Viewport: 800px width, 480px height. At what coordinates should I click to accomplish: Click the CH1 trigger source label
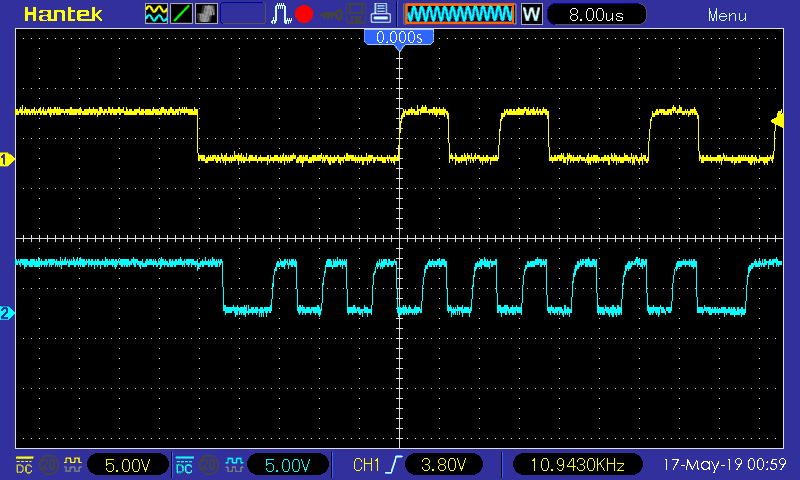point(366,465)
